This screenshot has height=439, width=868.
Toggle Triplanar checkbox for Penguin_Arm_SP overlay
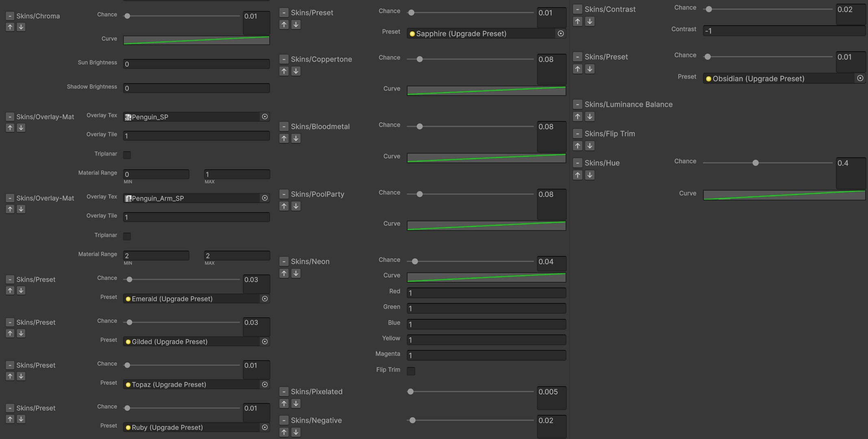127,236
